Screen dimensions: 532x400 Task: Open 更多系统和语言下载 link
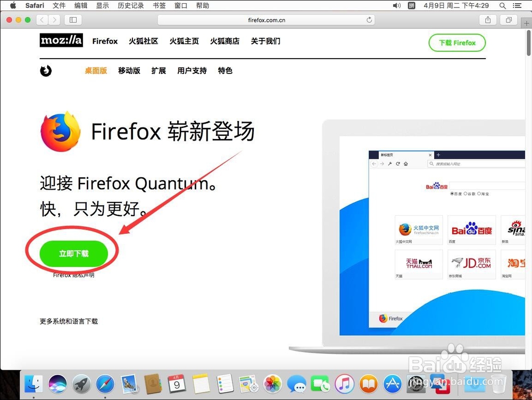(x=69, y=321)
